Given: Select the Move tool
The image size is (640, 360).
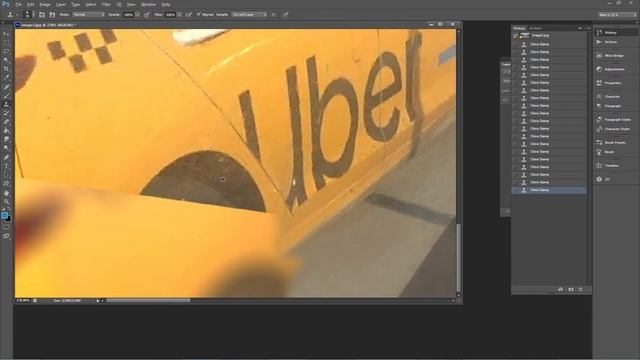Looking at the screenshot, I should point(6,34).
